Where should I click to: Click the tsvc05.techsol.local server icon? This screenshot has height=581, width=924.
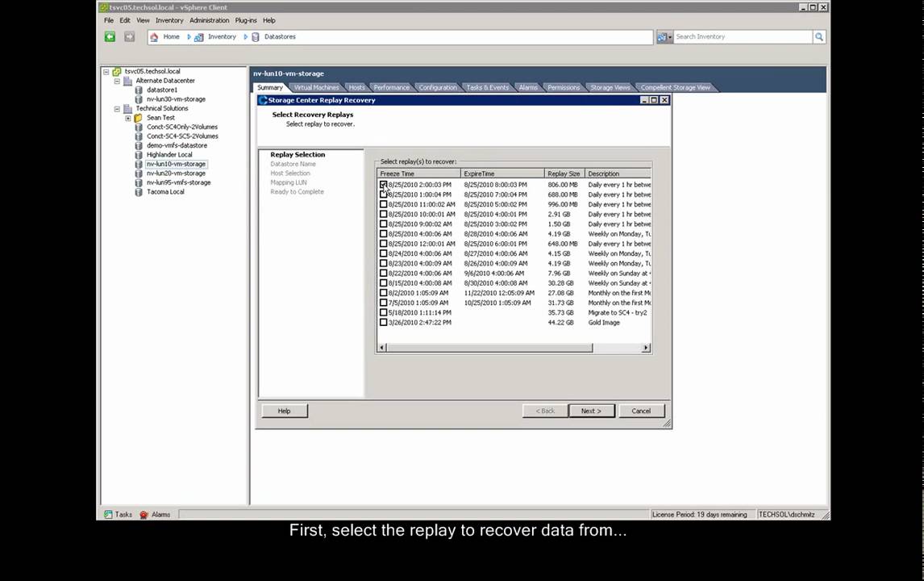click(x=117, y=71)
